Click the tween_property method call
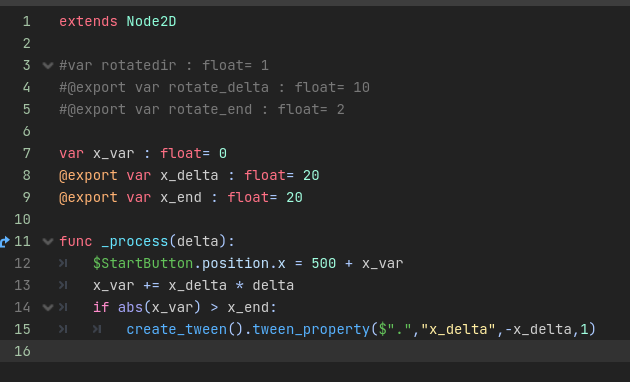Image resolution: width=630 pixels, height=382 pixels. tap(311, 329)
